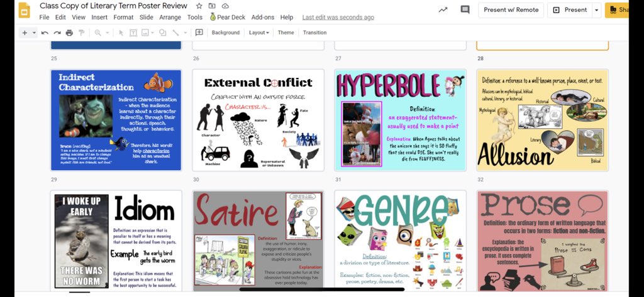Image resolution: width=644 pixels, height=297 pixels.
Task: Redo the last action
Action: (57, 33)
